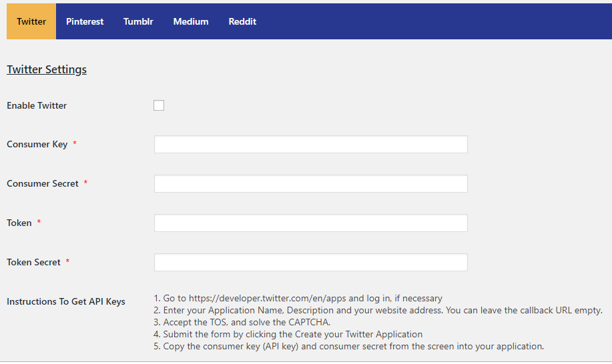Select the Tumblr tab

click(138, 21)
